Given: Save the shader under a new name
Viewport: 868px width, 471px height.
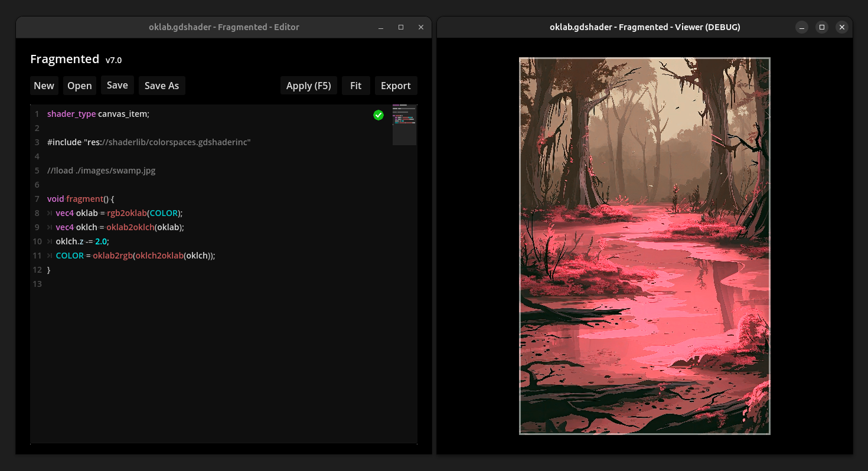Looking at the screenshot, I should tap(162, 85).
